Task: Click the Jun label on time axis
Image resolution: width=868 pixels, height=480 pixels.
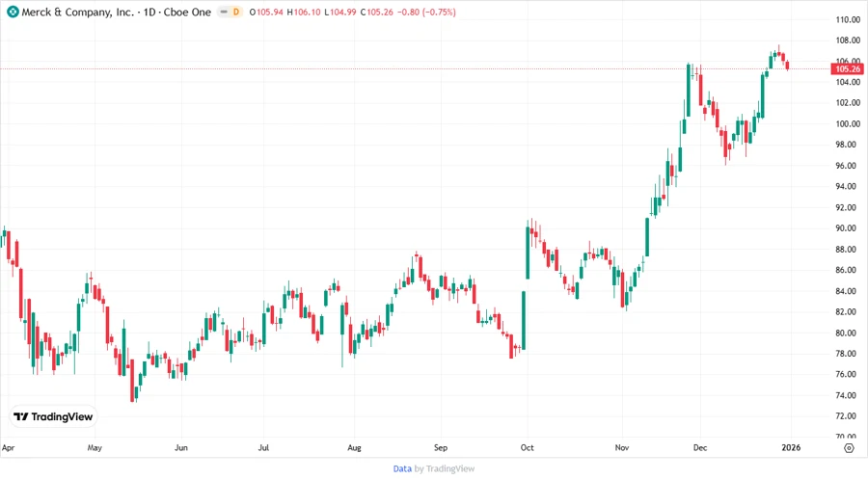Action: pyautogui.click(x=181, y=448)
